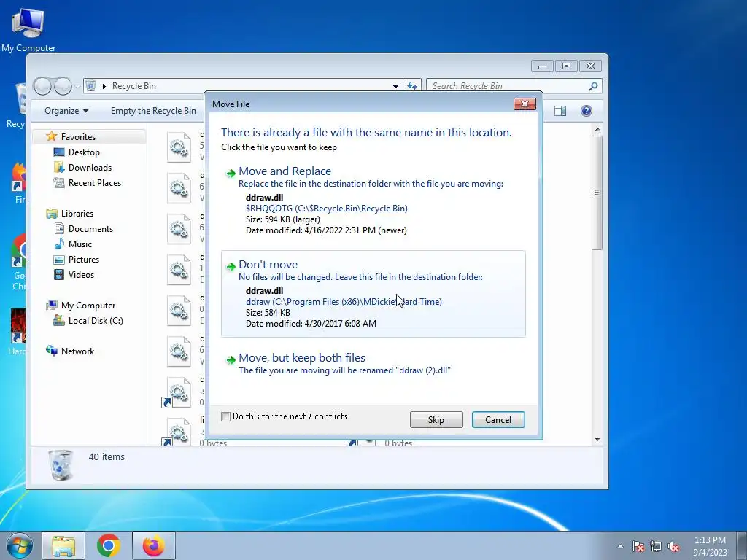The height and width of the screenshot is (560, 747).
Task: Maximize the Recycle Bin window
Action: [566, 66]
